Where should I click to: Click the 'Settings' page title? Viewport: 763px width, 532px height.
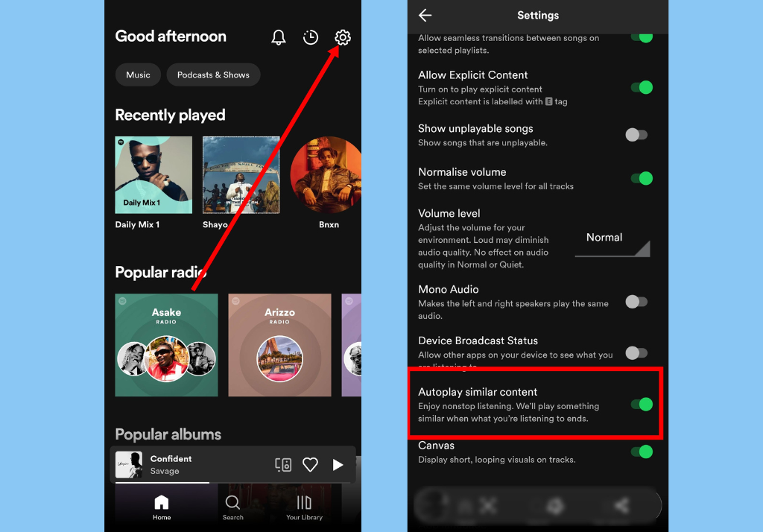pos(538,16)
